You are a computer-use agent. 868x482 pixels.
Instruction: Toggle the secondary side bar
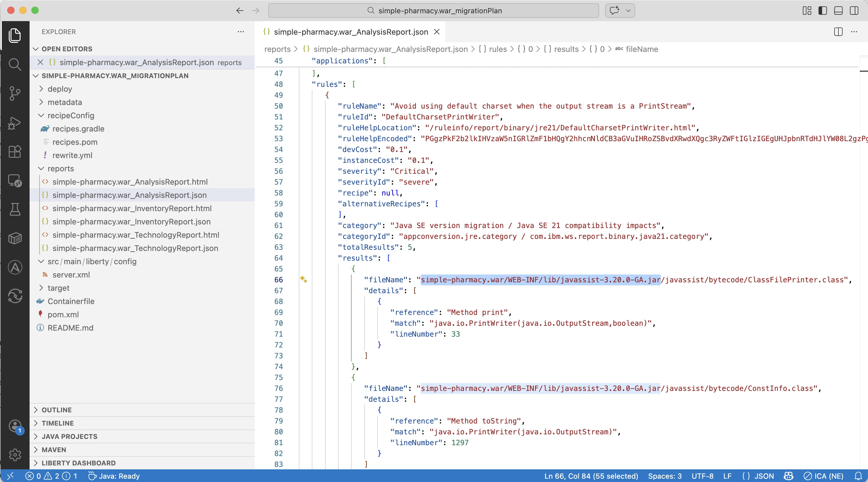click(x=854, y=11)
